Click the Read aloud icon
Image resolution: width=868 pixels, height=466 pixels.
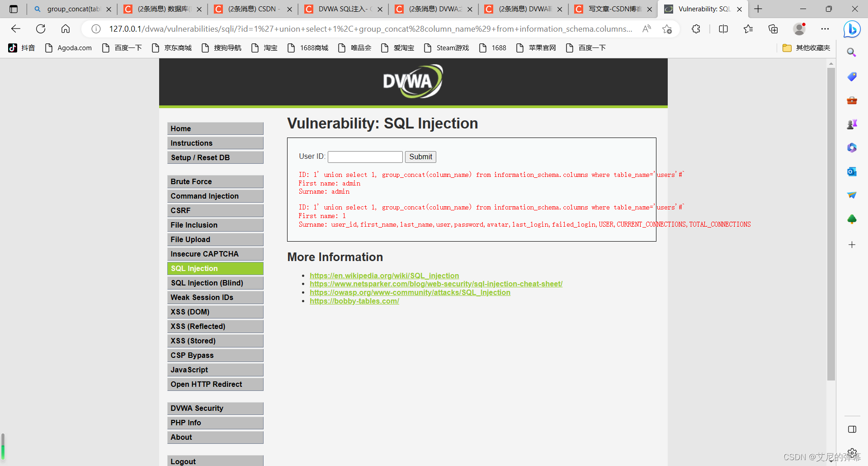[647, 29]
